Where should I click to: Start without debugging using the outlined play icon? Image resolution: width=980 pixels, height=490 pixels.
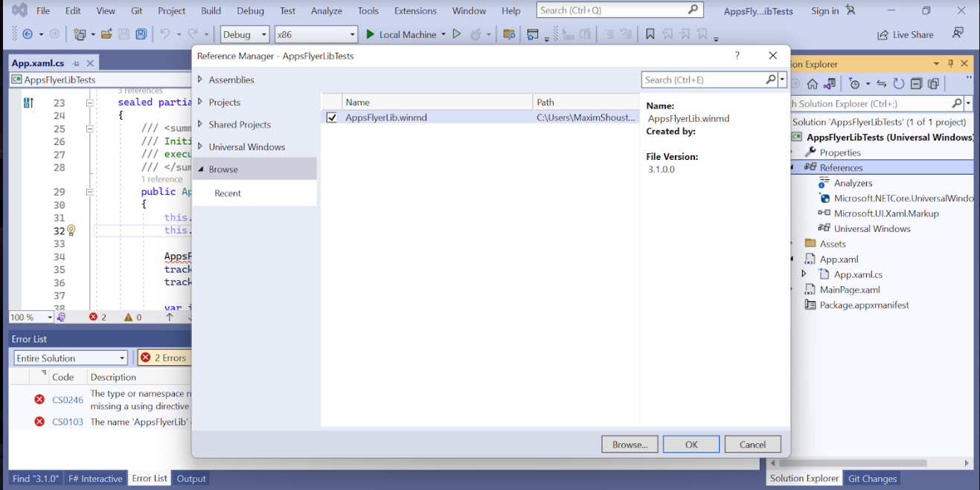[457, 34]
